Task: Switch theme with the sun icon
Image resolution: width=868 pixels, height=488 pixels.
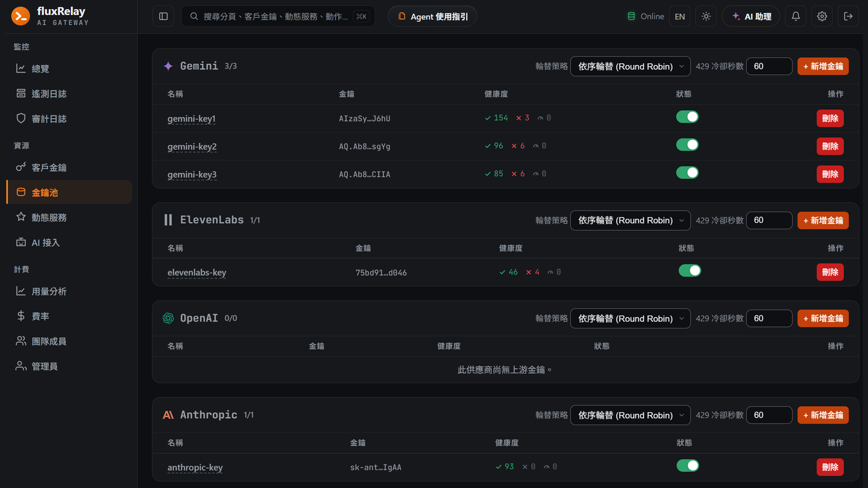Action: (706, 16)
